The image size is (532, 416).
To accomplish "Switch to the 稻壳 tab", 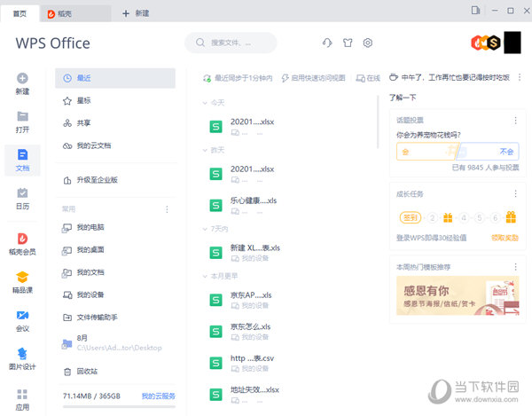I will click(x=75, y=13).
